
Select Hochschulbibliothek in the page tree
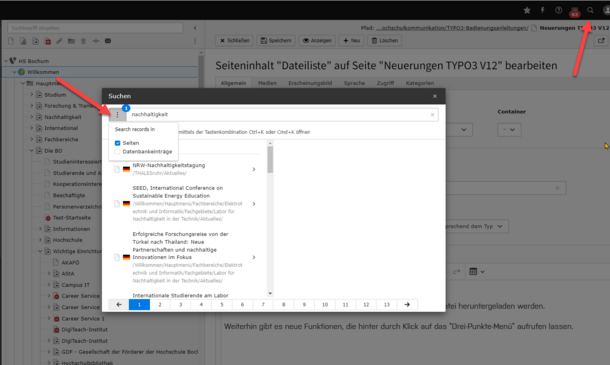click(87, 363)
